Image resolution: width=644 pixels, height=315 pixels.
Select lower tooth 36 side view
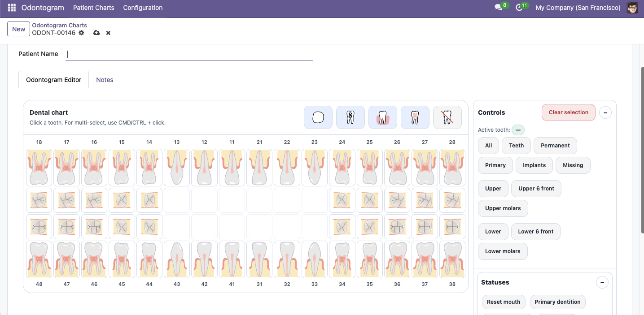(397, 259)
